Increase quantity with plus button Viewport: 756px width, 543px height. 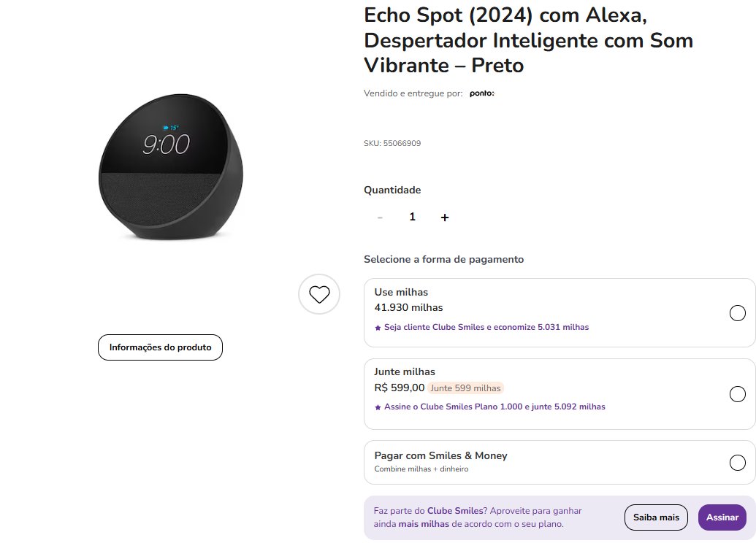point(445,217)
